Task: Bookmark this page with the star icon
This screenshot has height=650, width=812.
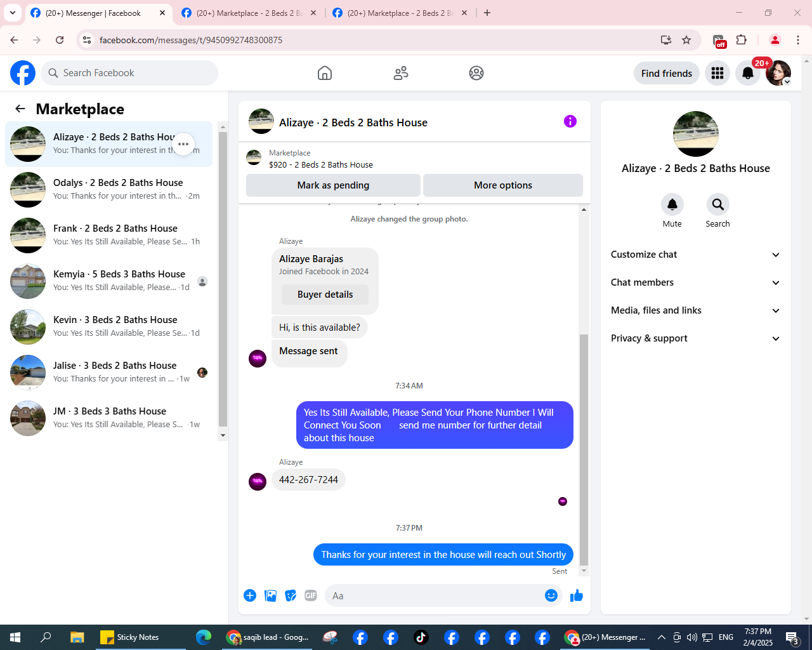Action: click(686, 40)
